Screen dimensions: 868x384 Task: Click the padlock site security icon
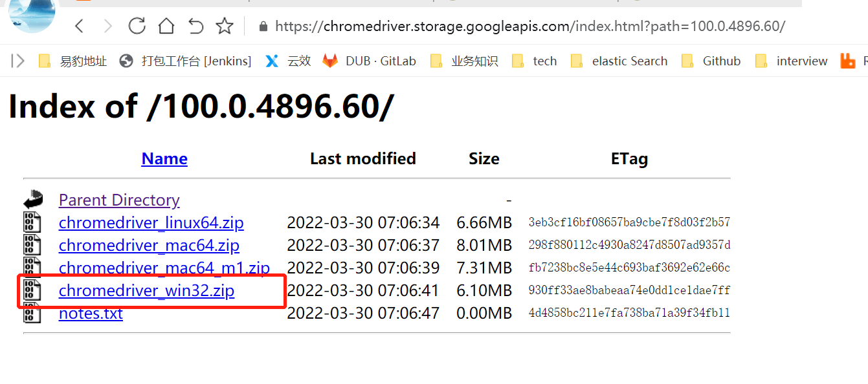[x=263, y=27]
